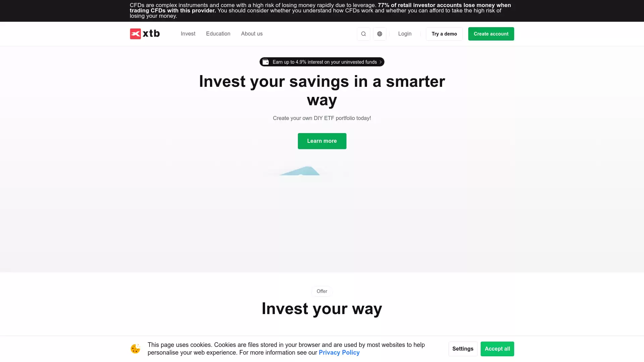The height and width of the screenshot is (362, 644).
Task: Click the Learn more button
Action: 322,140
